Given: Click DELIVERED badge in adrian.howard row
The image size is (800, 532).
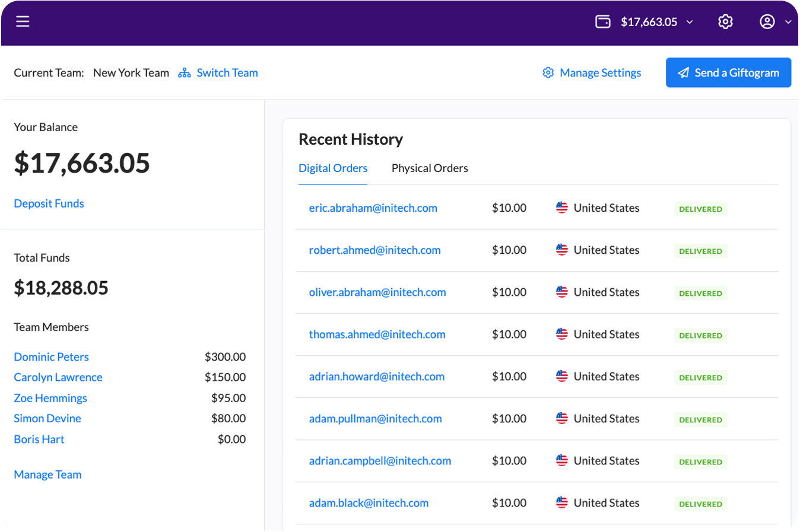Looking at the screenshot, I should 700,377.
